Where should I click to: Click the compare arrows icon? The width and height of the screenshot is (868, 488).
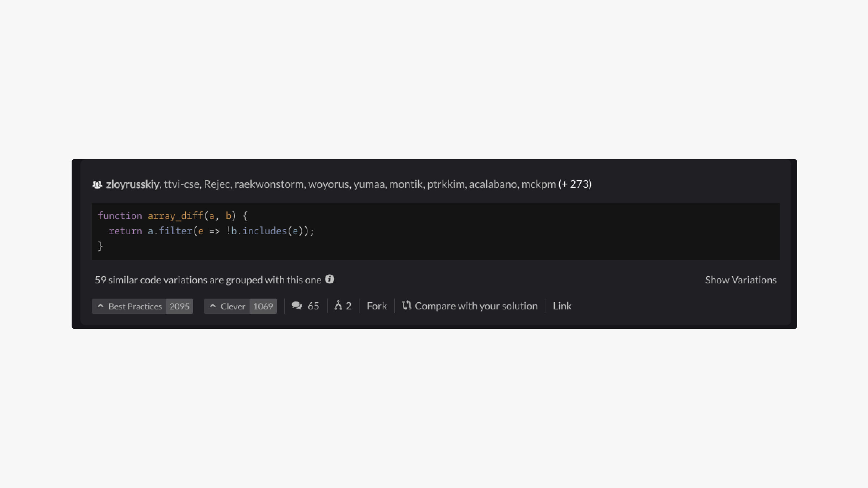pos(407,305)
